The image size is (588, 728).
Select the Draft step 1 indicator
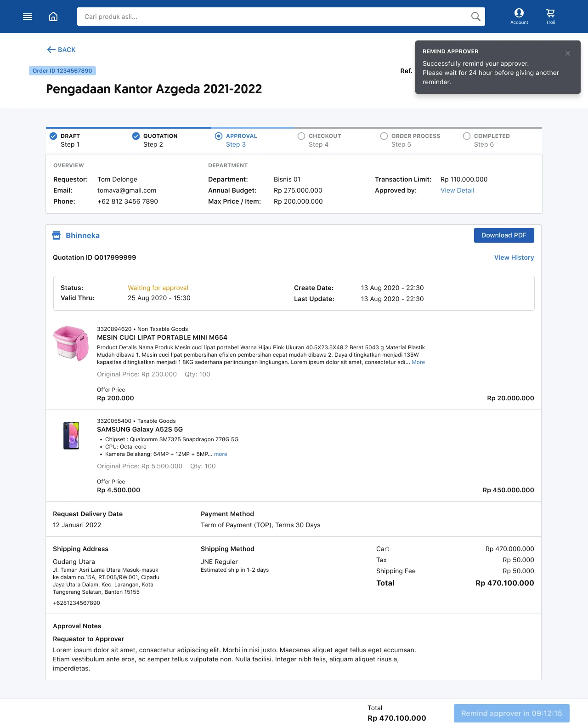[53, 136]
